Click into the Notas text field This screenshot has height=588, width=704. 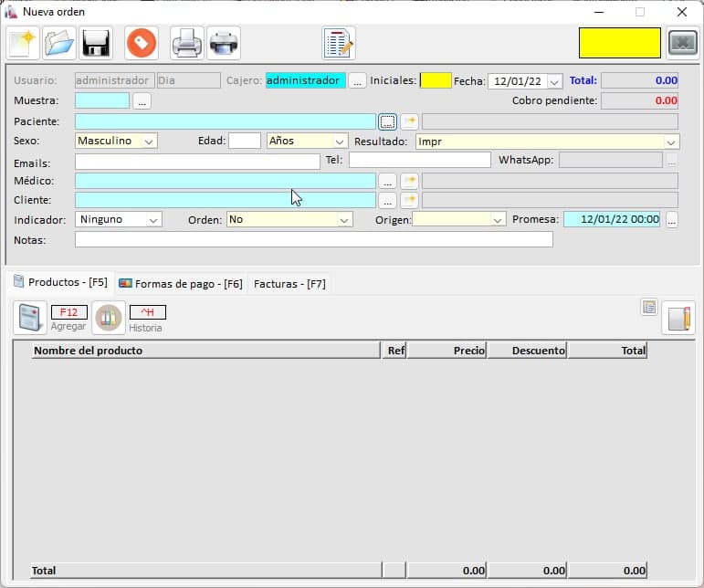(313, 239)
